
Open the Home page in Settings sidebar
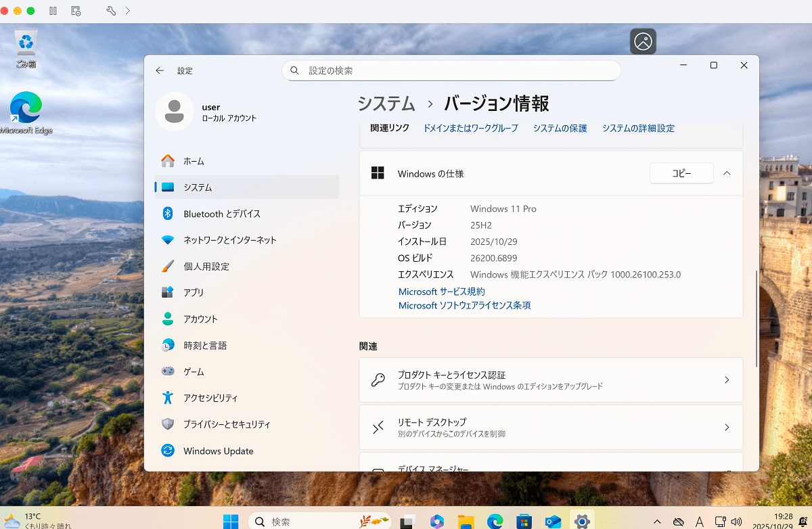(247, 161)
